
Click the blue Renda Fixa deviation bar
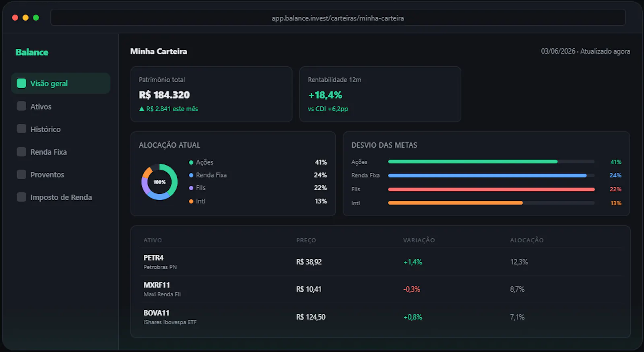pyautogui.click(x=487, y=176)
